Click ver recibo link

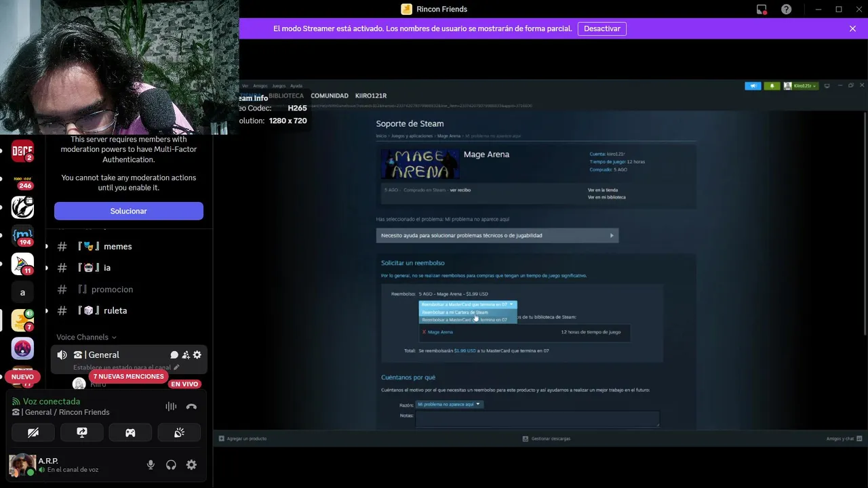460,190
